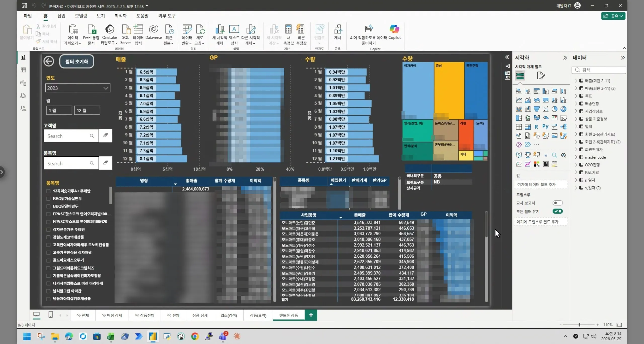Sort by 사업장명 column header
This screenshot has width=644, height=344.
[x=308, y=215]
